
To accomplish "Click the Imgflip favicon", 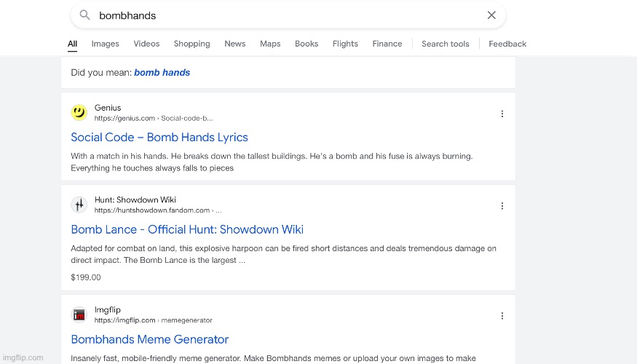I will 79,314.
